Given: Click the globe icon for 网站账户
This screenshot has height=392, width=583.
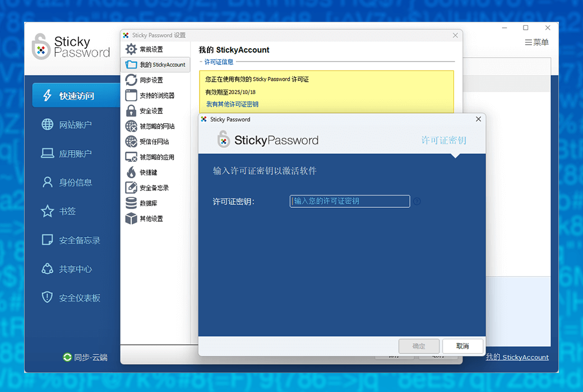Looking at the screenshot, I should 47,124.
